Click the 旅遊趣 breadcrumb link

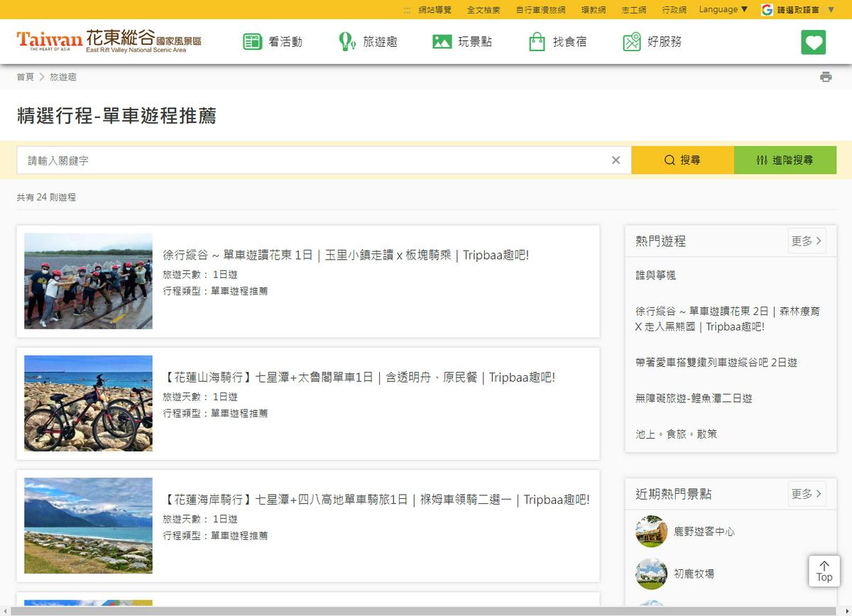point(63,77)
